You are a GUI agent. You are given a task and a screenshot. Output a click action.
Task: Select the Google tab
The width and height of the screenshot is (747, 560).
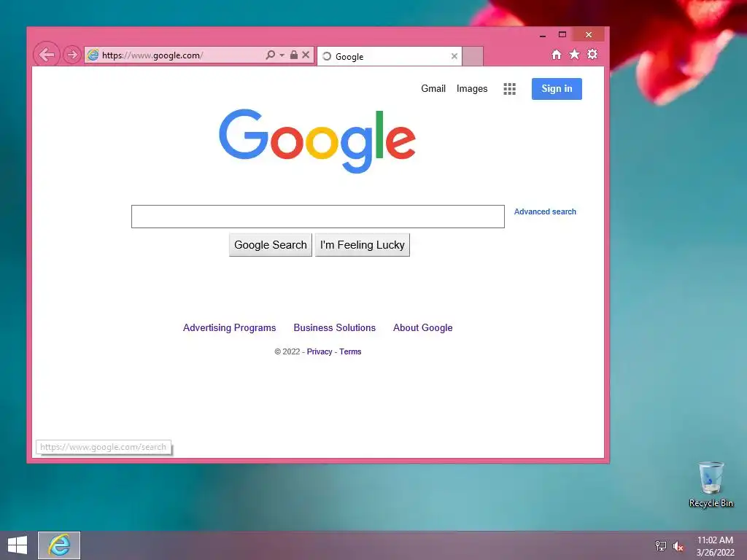coord(390,56)
